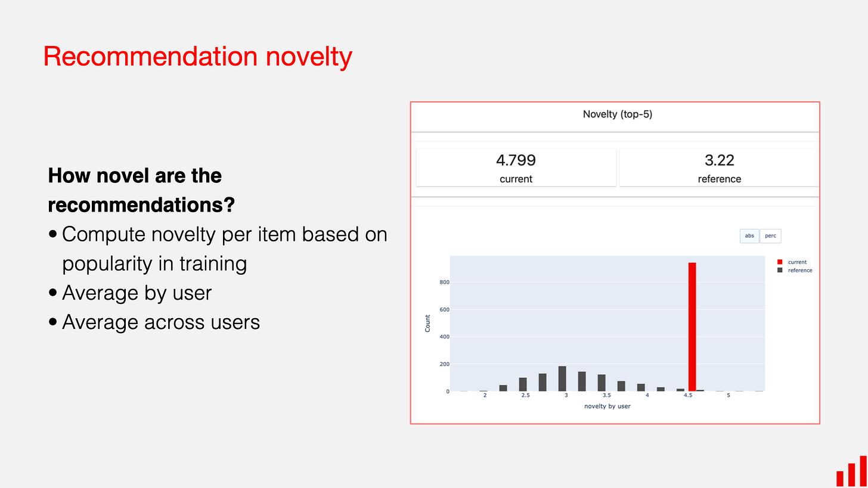The image size is (868, 488).
Task: Open the reference 3.22 metric card
Action: coord(719,167)
